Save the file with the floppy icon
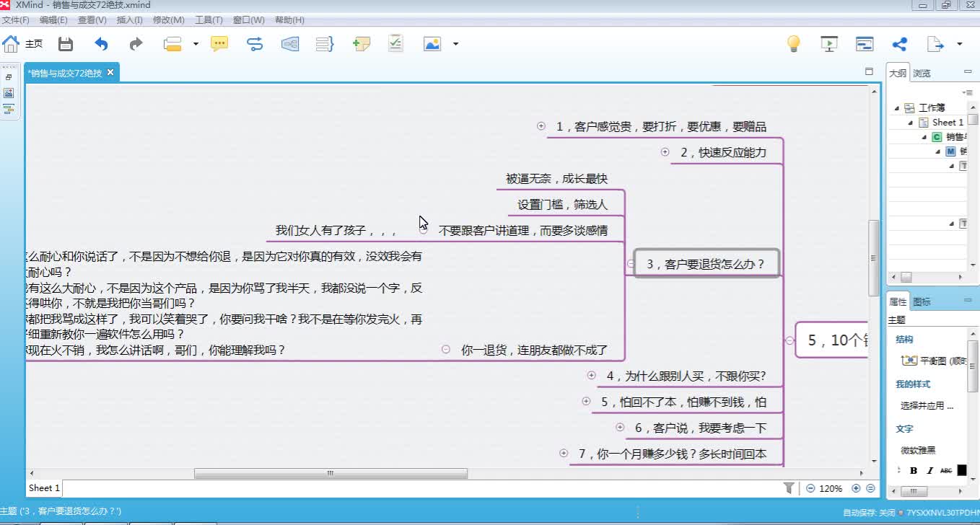Image resolution: width=980 pixels, height=525 pixels. (66, 44)
